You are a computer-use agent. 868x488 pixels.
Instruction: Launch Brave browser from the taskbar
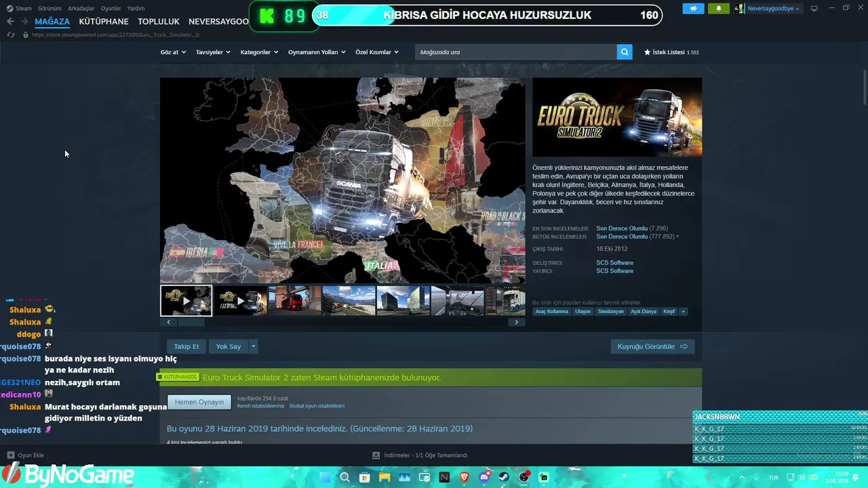click(x=465, y=477)
